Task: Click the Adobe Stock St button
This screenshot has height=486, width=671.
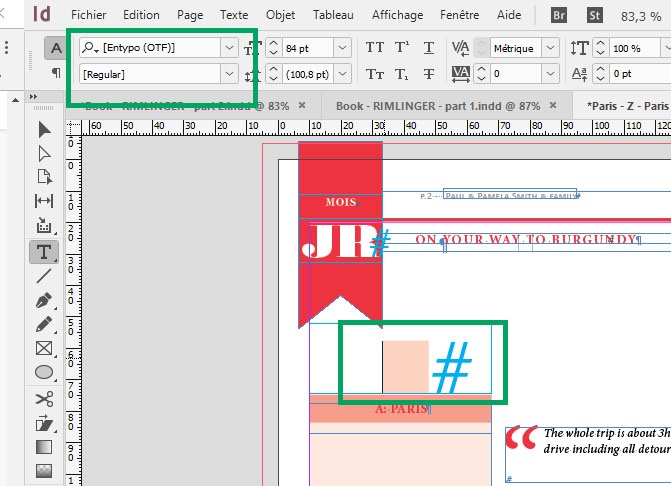Action: [595, 15]
